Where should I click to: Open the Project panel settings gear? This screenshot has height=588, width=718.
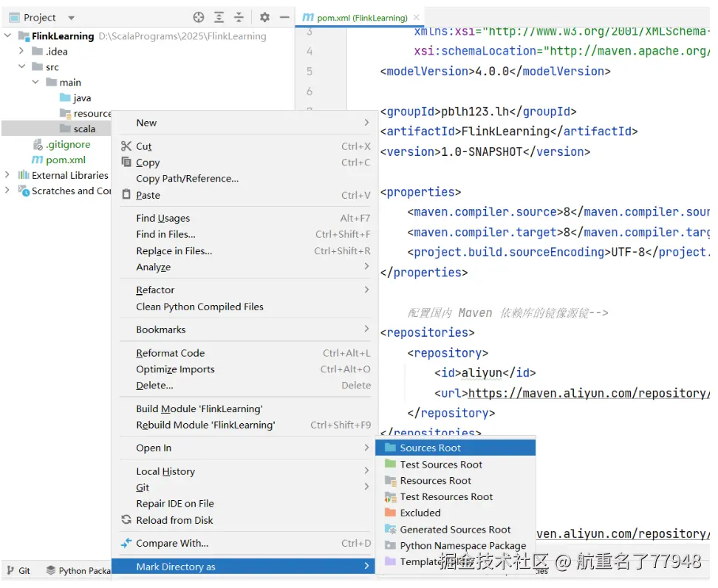coord(264,18)
